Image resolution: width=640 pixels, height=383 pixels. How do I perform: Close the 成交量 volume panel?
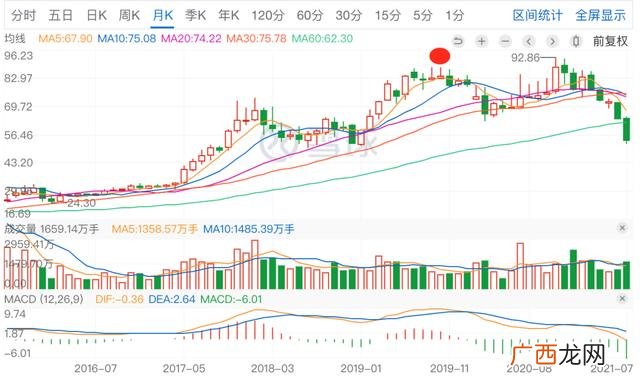622,228
